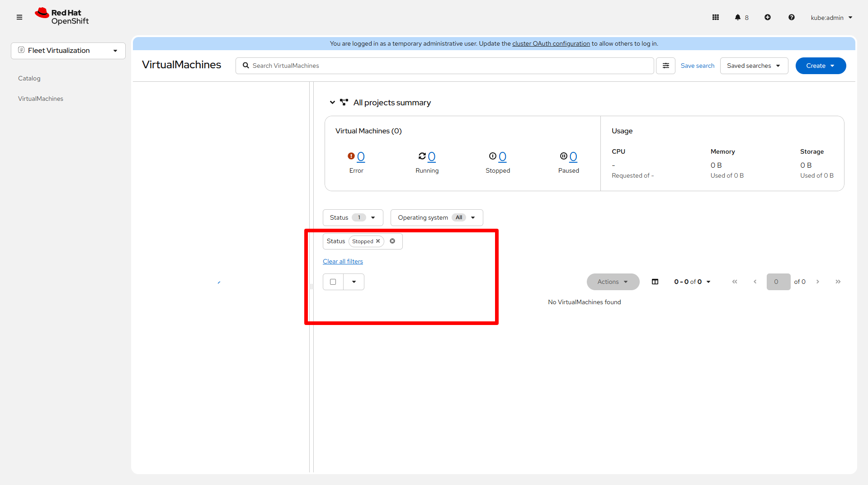Click the Stopped count link
This screenshot has height=485, width=868.
point(503,156)
